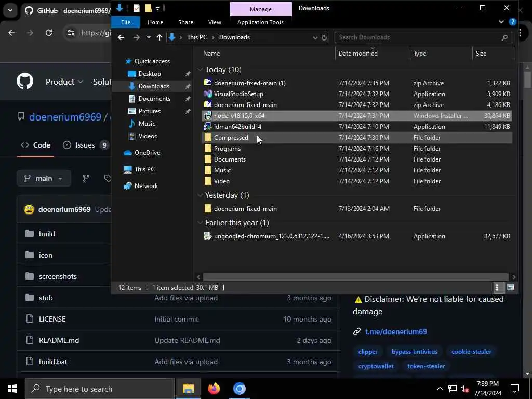Collapse the Earlier this year (1) group

200,222
